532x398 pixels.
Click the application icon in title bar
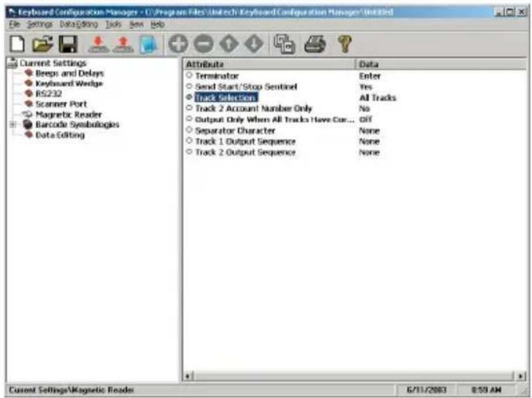click(12, 12)
